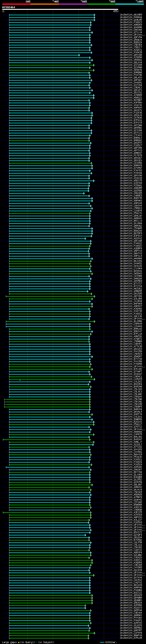The height and width of the screenshot is (644, 146).
Task: Click the 455 query length value
Action: tap(115, 11)
